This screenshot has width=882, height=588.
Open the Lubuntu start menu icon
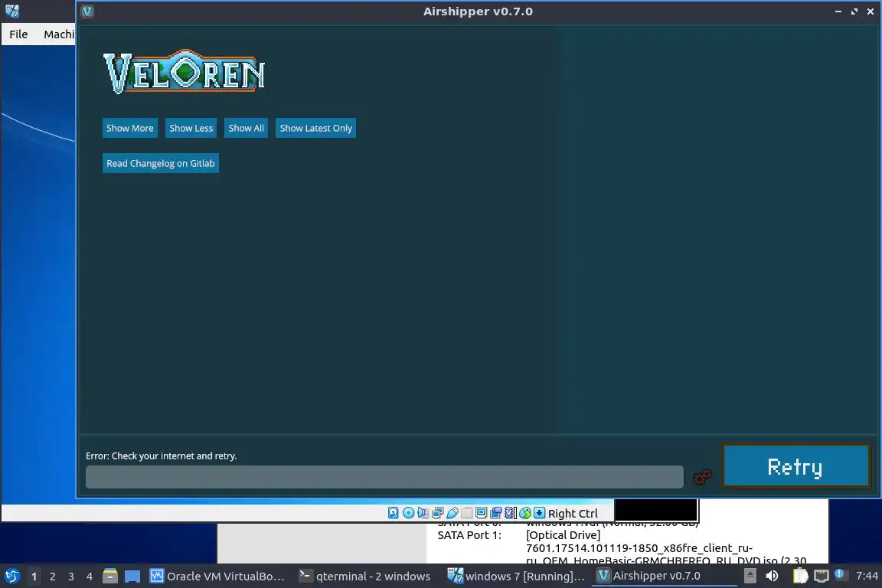[x=11, y=577]
